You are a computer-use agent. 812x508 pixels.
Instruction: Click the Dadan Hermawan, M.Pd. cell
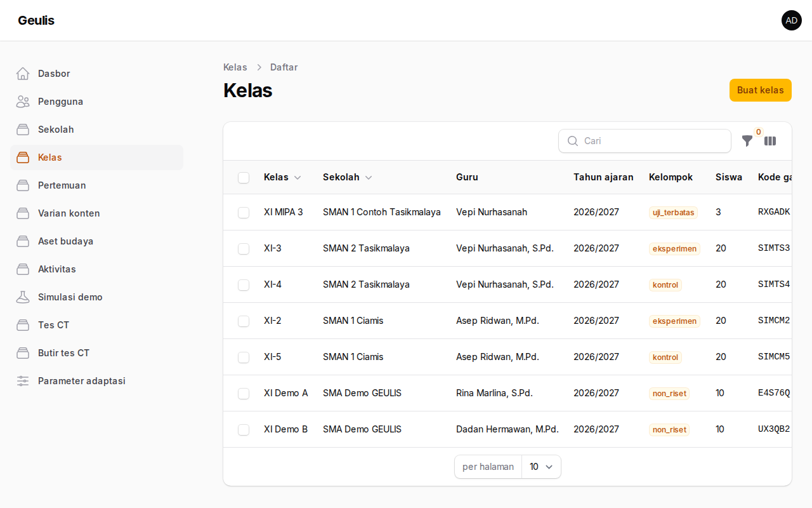click(507, 429)
